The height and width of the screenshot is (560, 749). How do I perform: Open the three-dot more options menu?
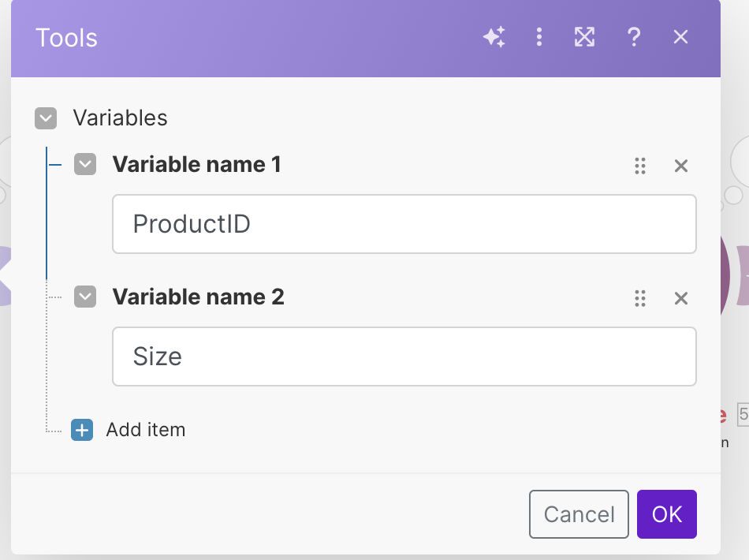point(539,37)
